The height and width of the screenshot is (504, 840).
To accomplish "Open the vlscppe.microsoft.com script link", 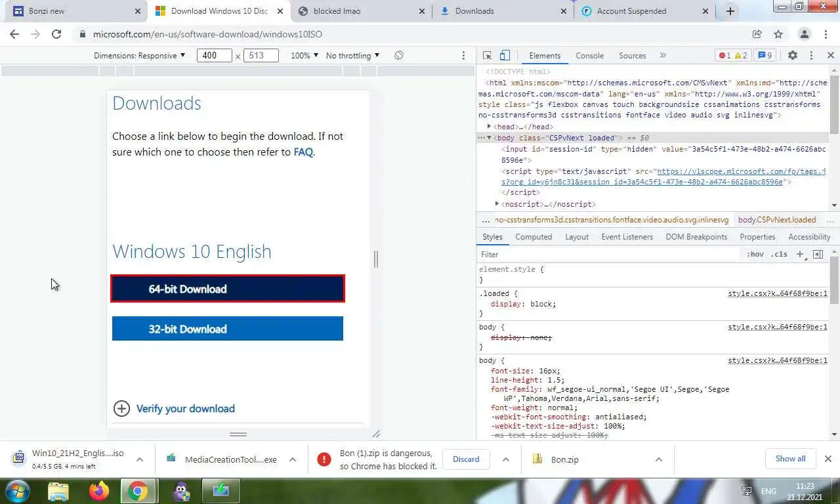I will 741,177.
